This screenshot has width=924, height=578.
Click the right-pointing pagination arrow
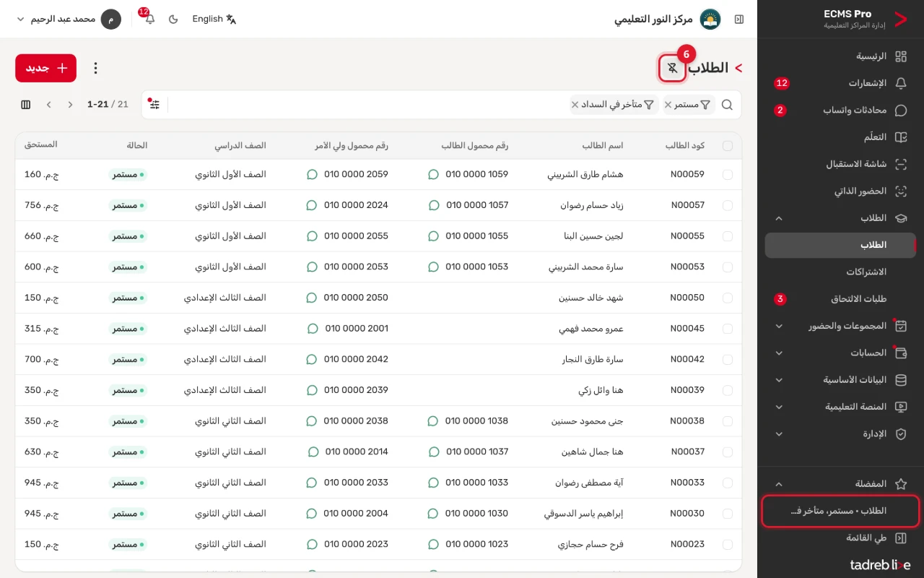(70, 105)
